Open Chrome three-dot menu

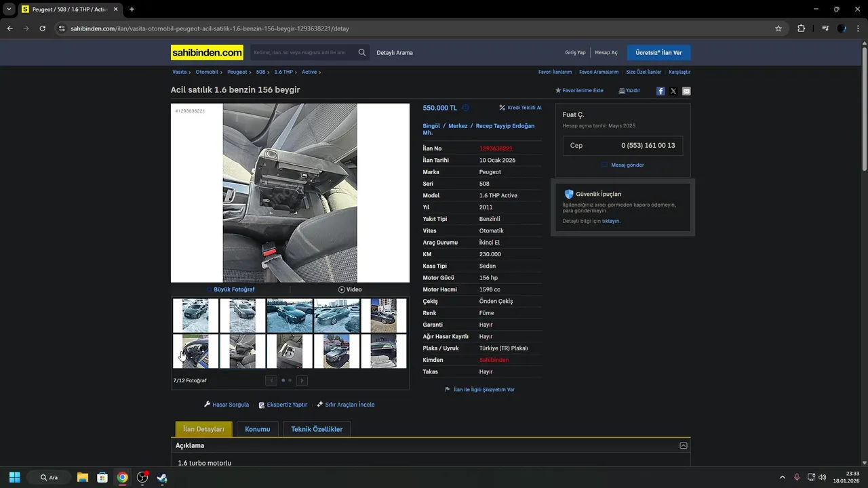[x=859, y=28]
